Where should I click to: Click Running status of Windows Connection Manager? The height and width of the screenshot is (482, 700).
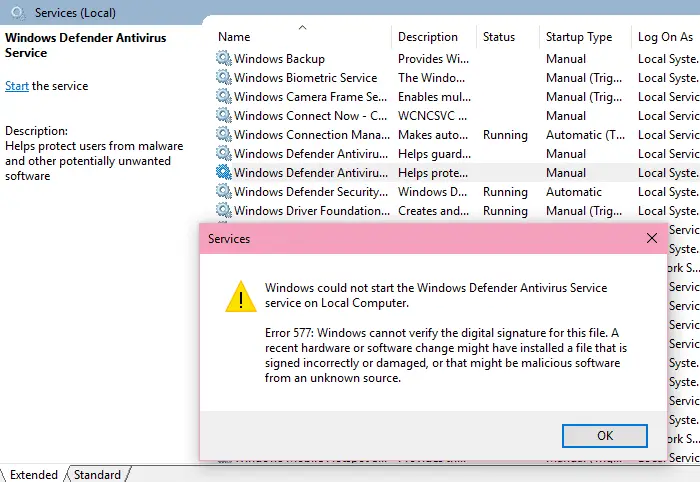click(505, 135)
